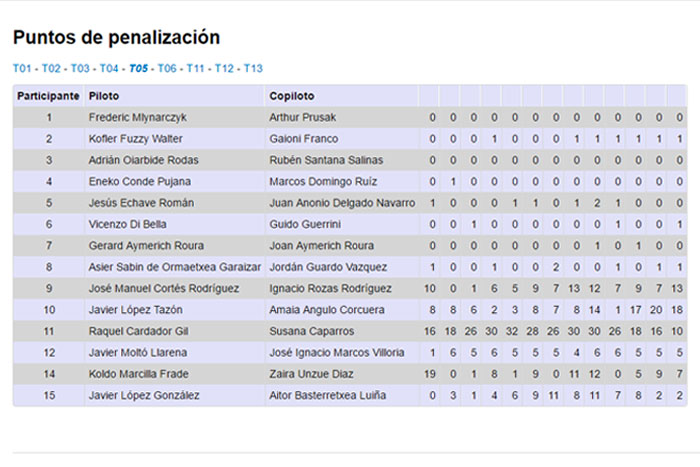Select copilot Guido Guerrini cell
The width and height of the screenshot is (700, 467).
coord(302,224)
